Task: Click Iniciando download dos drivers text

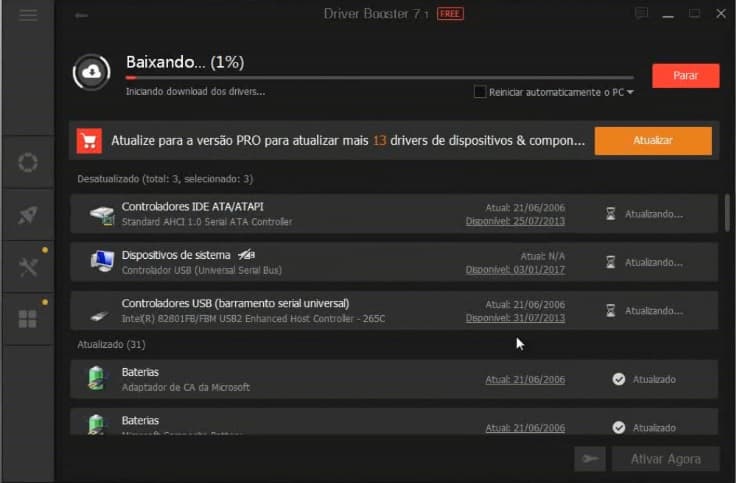Action: coord(195,92)
